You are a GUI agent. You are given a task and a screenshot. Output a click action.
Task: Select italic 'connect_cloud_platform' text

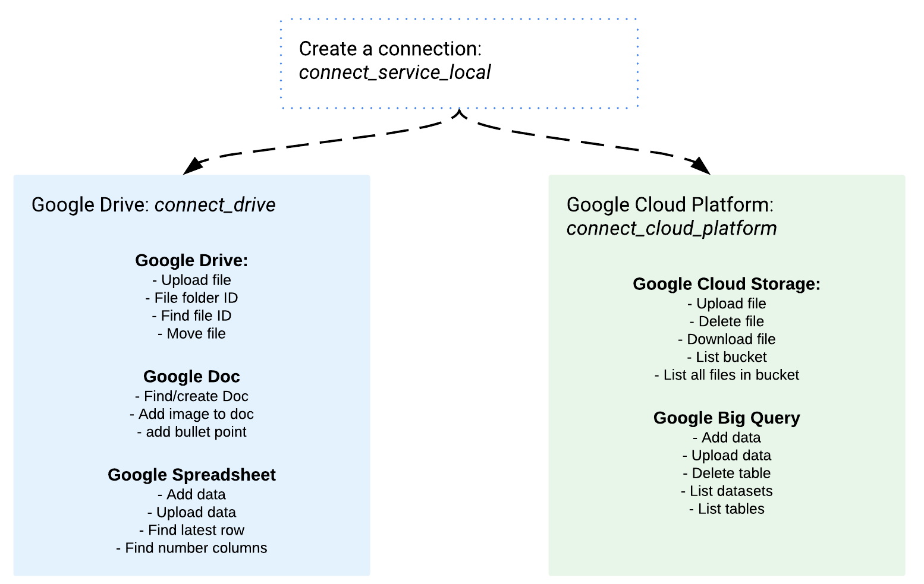(x=672, y=229)
